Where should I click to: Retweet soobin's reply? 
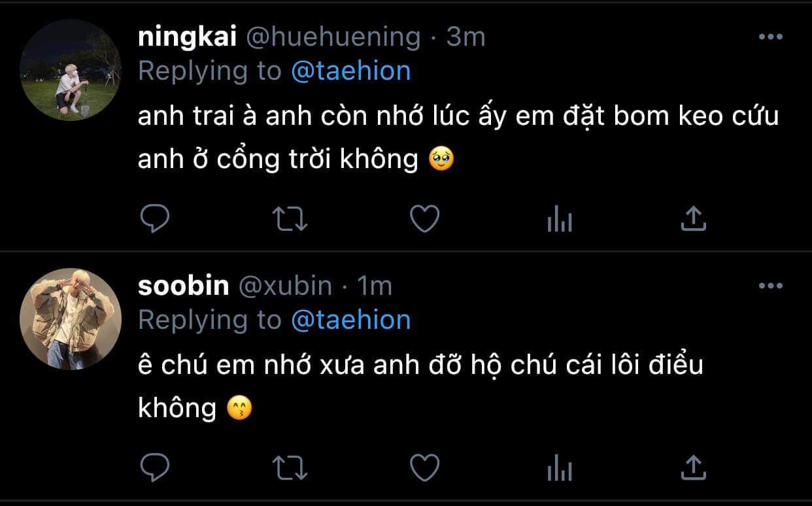point(289,467)
